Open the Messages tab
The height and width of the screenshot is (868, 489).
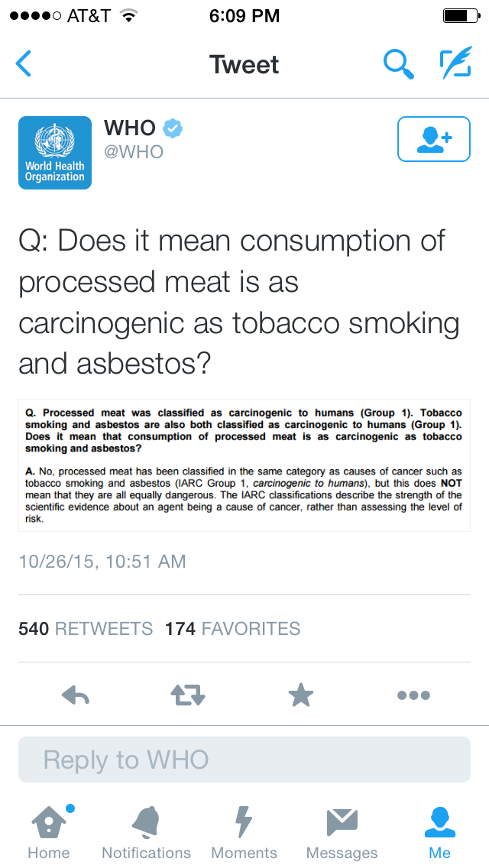point(342,831)
